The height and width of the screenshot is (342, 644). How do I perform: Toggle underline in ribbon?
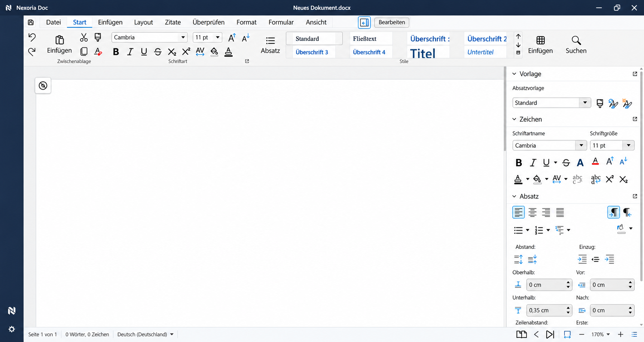pos(144,52)
